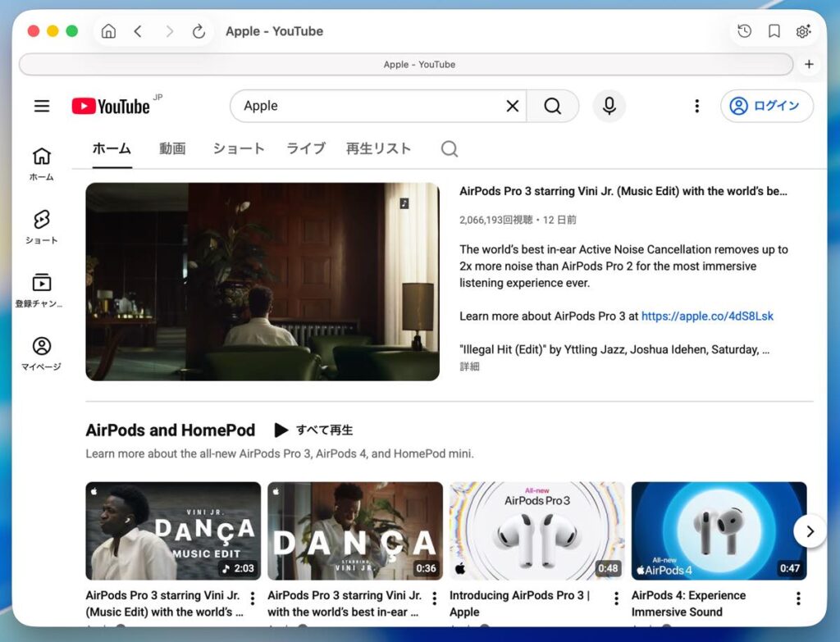Open a new tab with the plus button

(x=809, y=64)
